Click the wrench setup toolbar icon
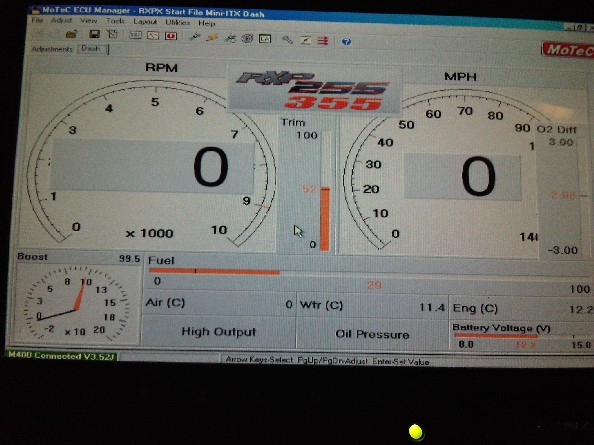Image resolution: width=594 pixels, height=445 pixels. (288, 39)
